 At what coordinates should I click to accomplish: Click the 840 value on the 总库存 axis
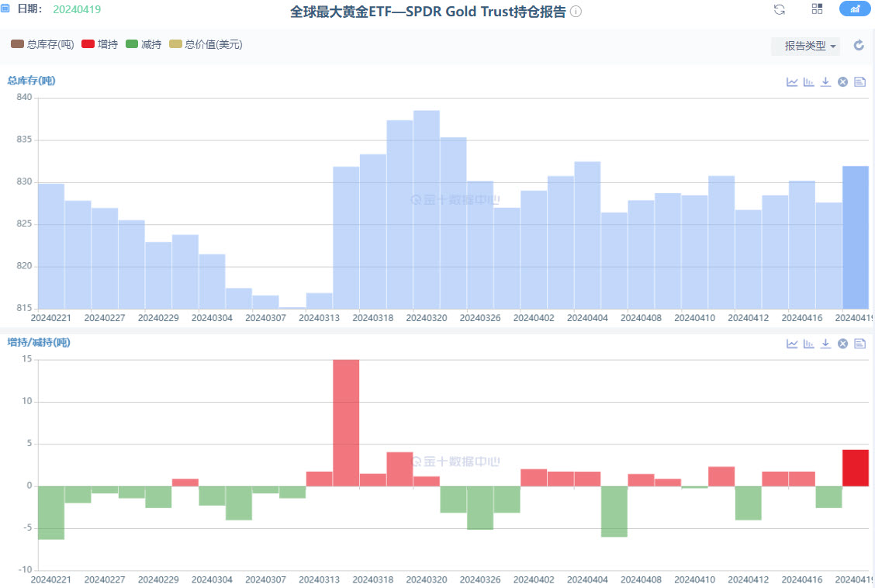[x=24, y=97]
